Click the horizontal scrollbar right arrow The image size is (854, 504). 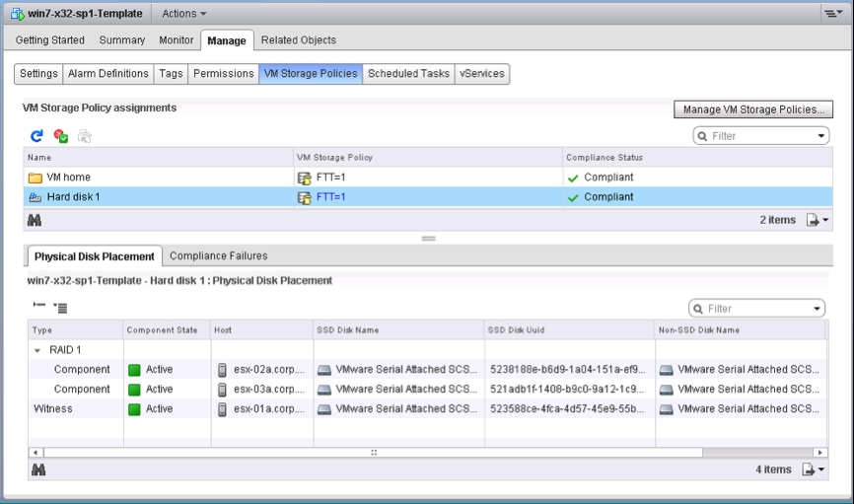(820, 453)
